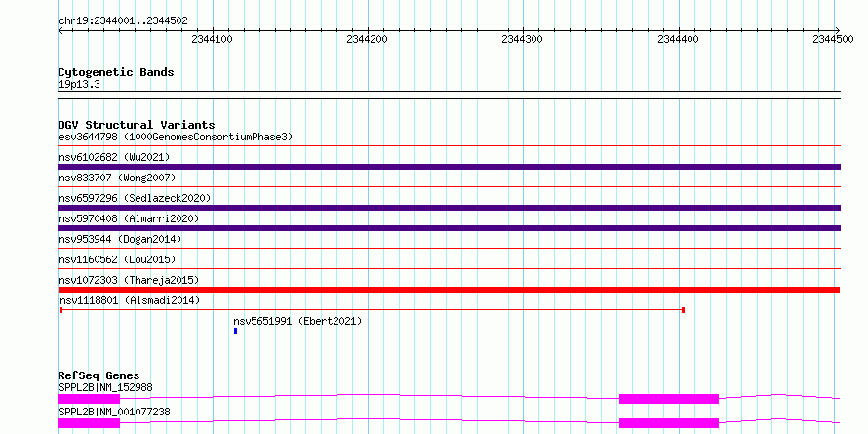Click second exon block of SPPL2B|NM_001077238
Image resolution: width=868 pixels, height=434 pixels.
669,423
